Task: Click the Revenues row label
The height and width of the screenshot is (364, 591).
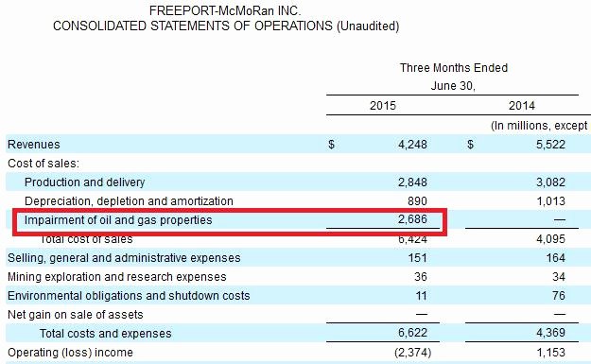Action: 33,145
